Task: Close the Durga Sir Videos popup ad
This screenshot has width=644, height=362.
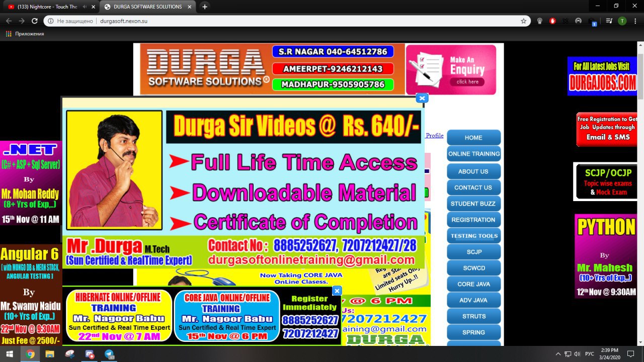Action: coord(422,99)
